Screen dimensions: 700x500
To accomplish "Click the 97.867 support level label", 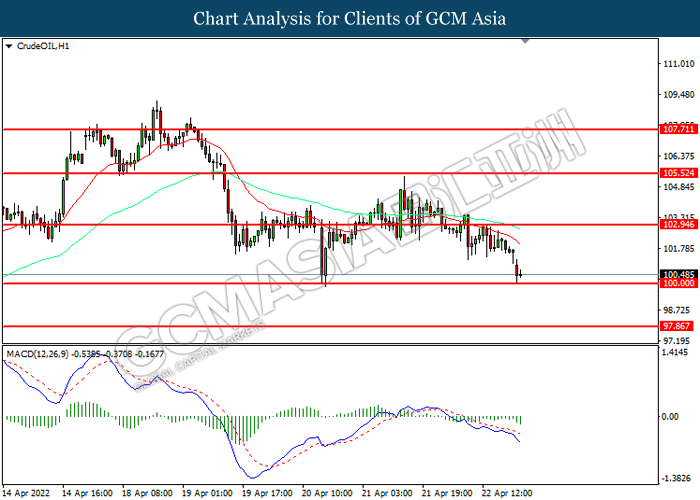I will 676,326.
